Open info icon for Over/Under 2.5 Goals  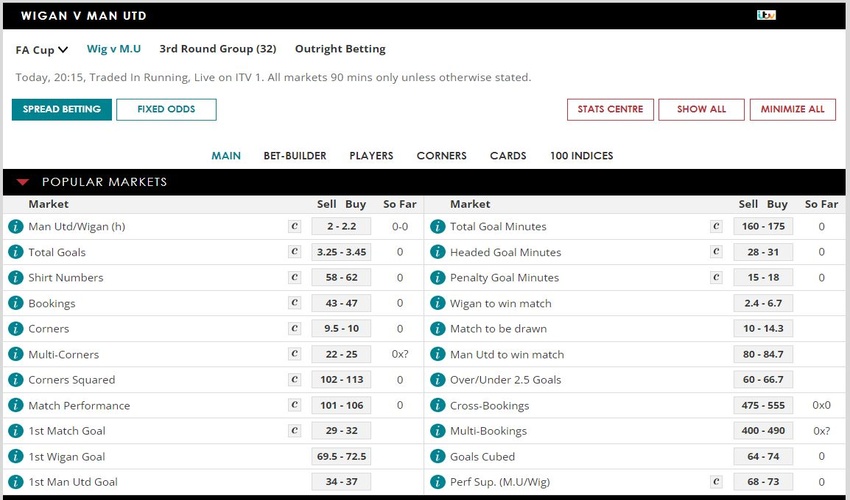pyautogui.click(x=437, y=380)
